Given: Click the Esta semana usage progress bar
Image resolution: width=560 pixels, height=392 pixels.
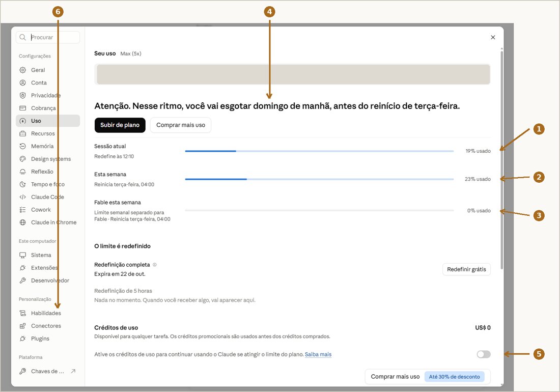Looking at the screenshot, I should (x=319, y=179).
